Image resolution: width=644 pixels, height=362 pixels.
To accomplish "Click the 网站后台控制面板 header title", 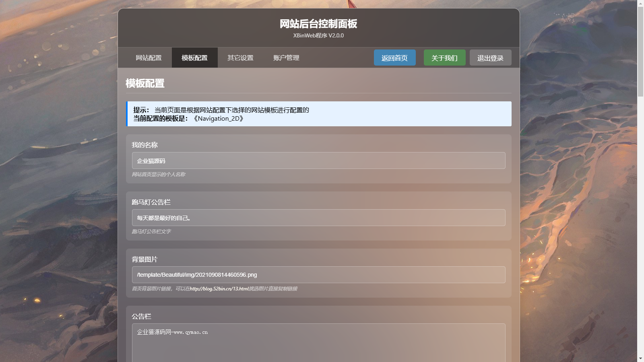I will [x=318, y=24].
